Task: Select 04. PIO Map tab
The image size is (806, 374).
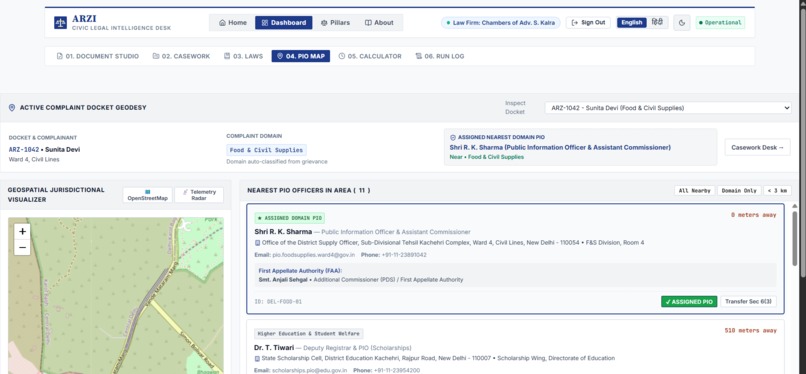Action: coord(301,56)
